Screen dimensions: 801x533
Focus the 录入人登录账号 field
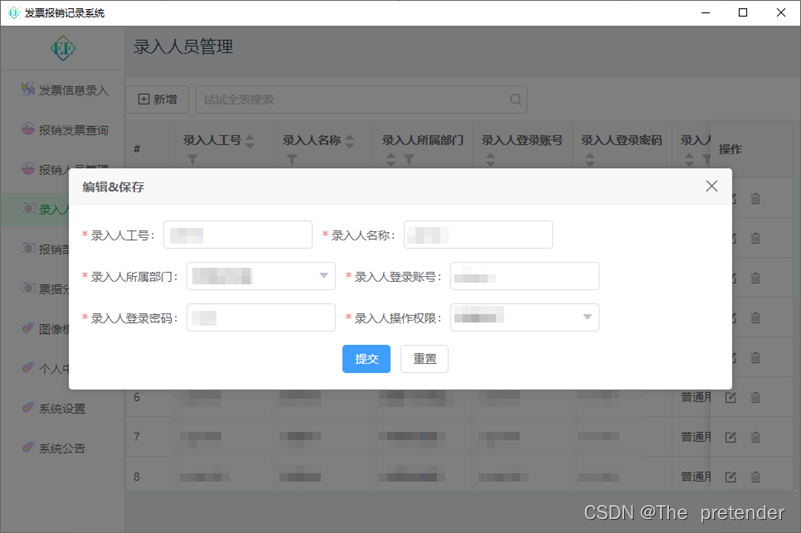point(525,276)
